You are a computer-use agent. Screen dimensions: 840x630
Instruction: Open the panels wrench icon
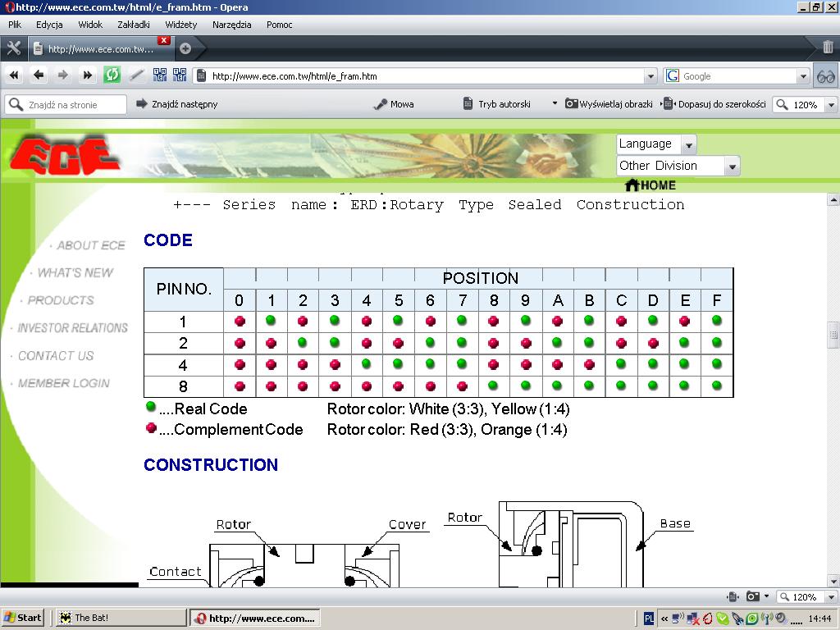pos(13,48)
